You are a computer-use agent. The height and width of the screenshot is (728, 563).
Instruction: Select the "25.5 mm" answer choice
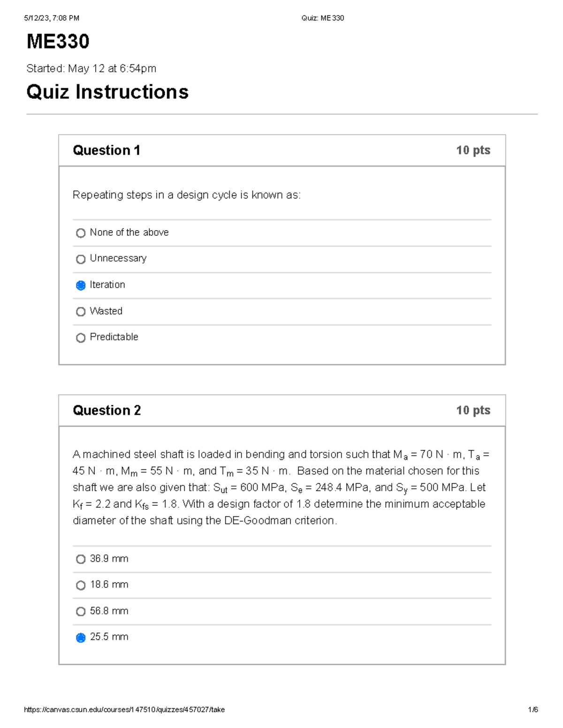pyautogui.click(x=81, y=638)
